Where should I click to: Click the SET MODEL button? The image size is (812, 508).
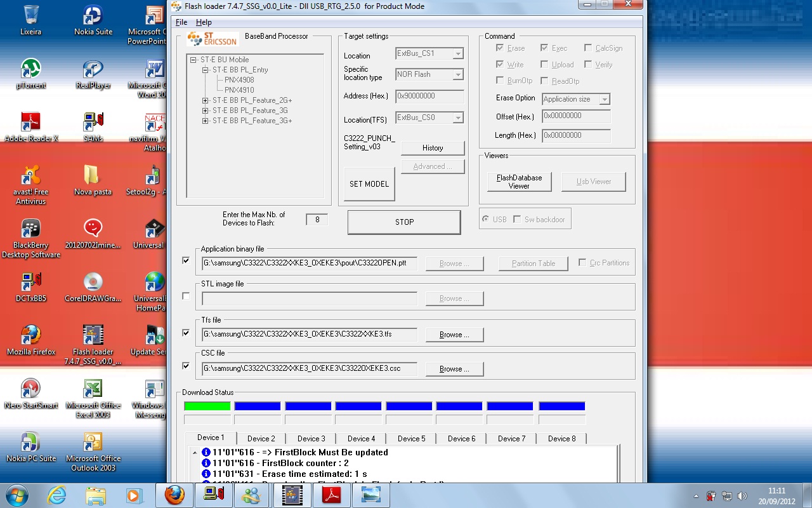point(369,184)
